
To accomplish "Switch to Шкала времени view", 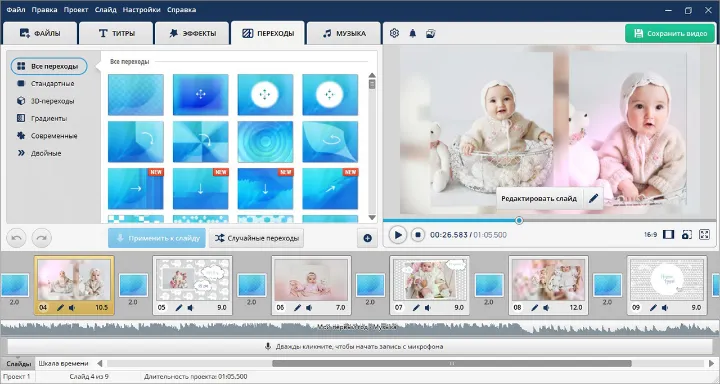I will coord(63,363).
